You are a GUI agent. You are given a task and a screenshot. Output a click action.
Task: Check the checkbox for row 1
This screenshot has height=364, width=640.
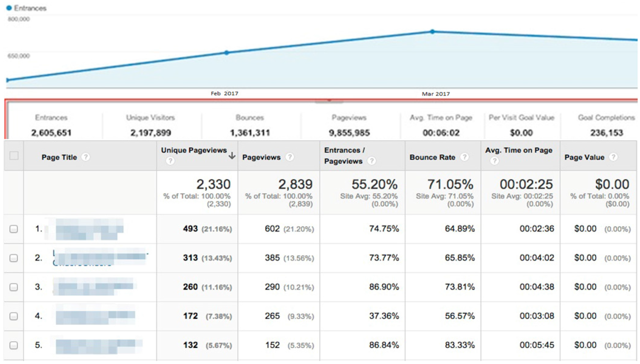click(14, 229)
